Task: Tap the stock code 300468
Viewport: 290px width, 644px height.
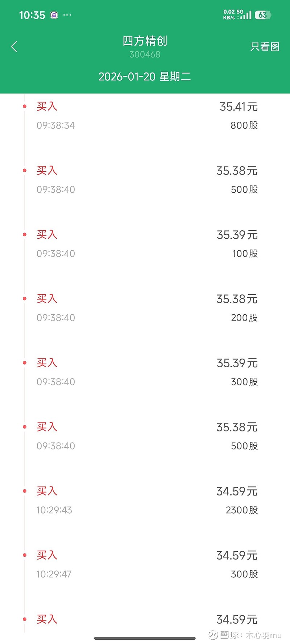Action: tap(145, 54)
